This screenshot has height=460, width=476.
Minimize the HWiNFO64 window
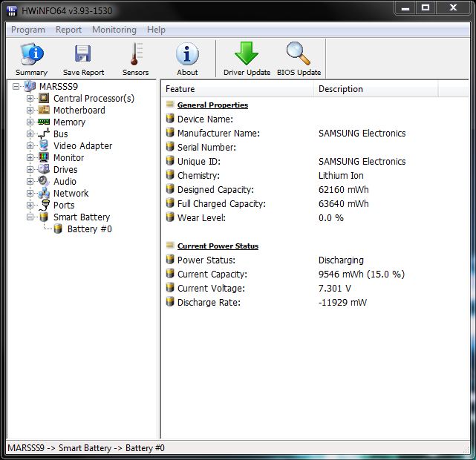point(405,7)
